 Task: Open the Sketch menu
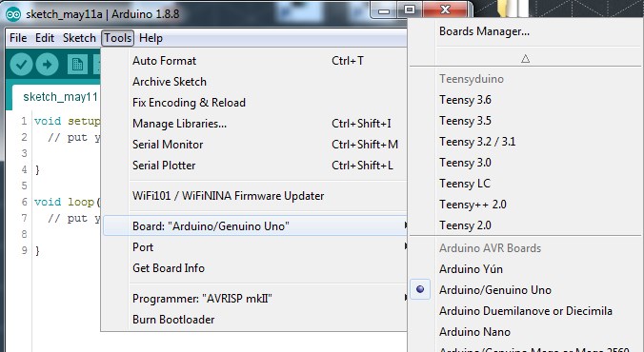pos(79,38)
